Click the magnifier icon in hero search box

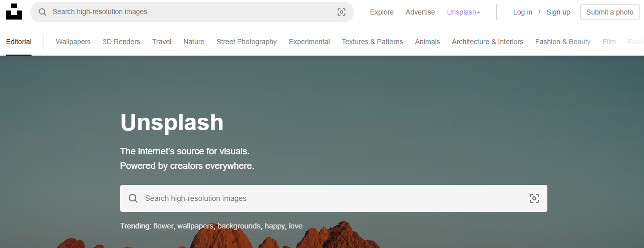pyautogui.click(x=133, y=198)
